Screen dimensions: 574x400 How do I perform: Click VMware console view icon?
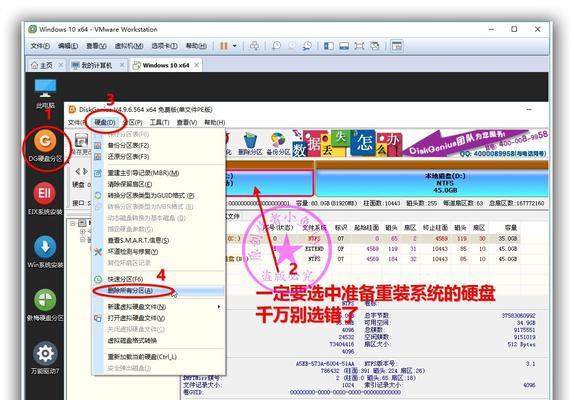pyautogui.click(x=397, y=46)
